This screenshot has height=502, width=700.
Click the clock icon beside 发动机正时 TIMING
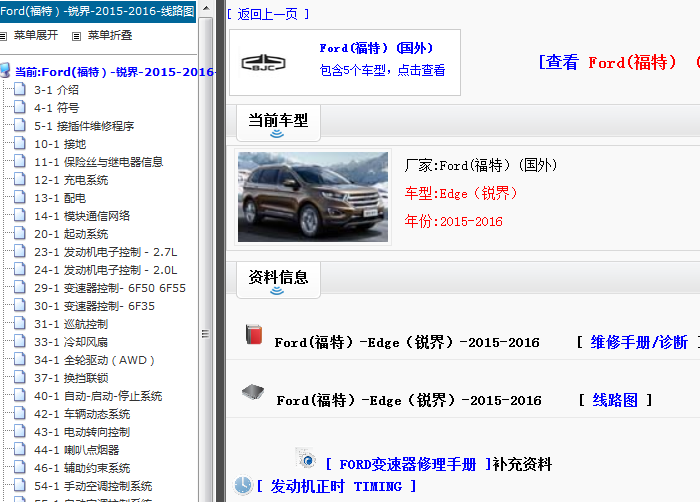(x=243, y=485)
